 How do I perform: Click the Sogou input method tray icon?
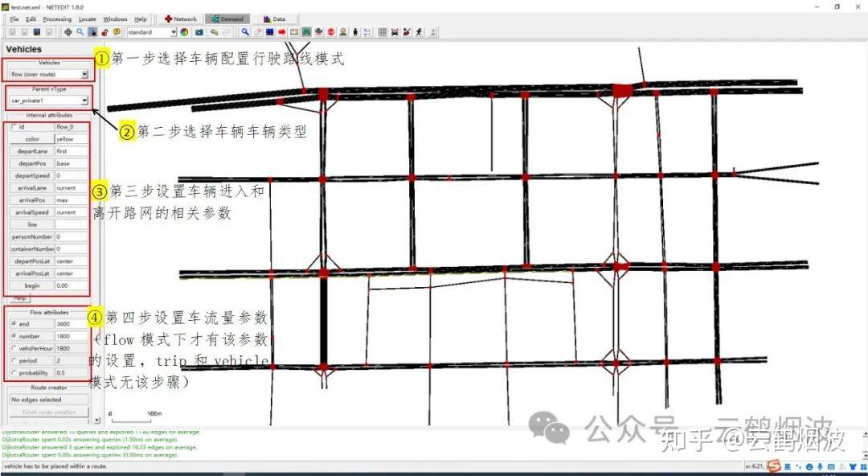774,466
